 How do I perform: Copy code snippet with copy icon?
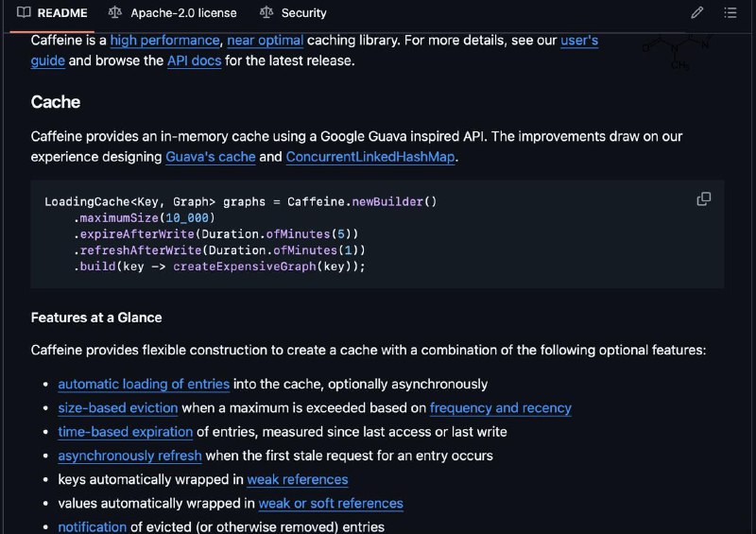coord(703,198)
